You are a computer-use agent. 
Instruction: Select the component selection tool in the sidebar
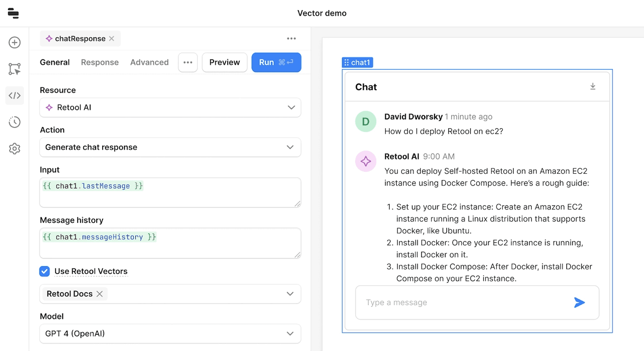(x=14, y=69)
